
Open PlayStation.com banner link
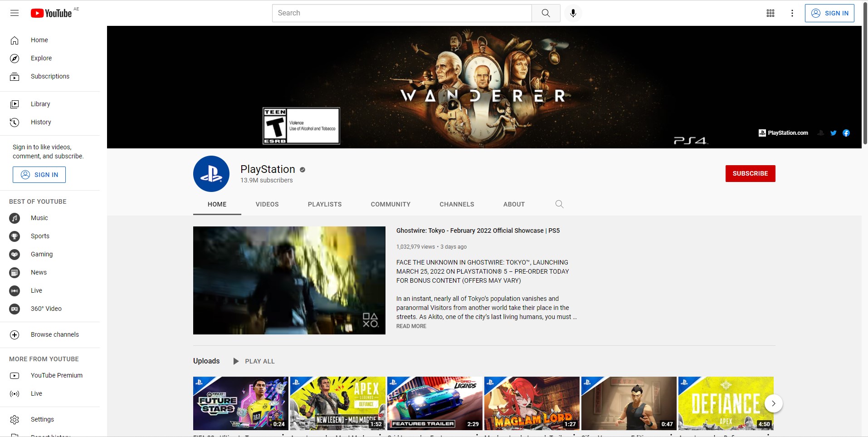(x=783, y=133)
